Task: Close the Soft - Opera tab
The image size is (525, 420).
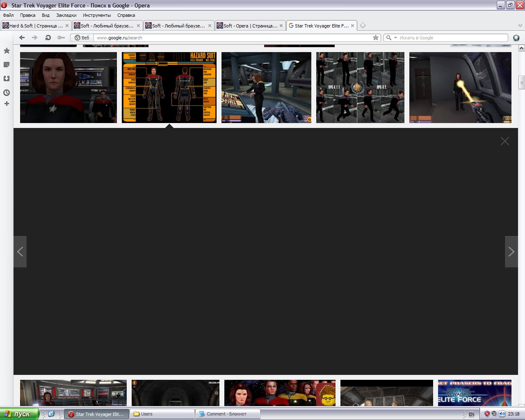Action: [281, 25]
